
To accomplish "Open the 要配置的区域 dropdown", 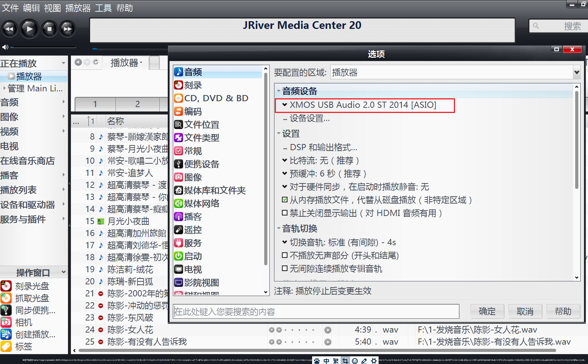I will tap(577, 72).
